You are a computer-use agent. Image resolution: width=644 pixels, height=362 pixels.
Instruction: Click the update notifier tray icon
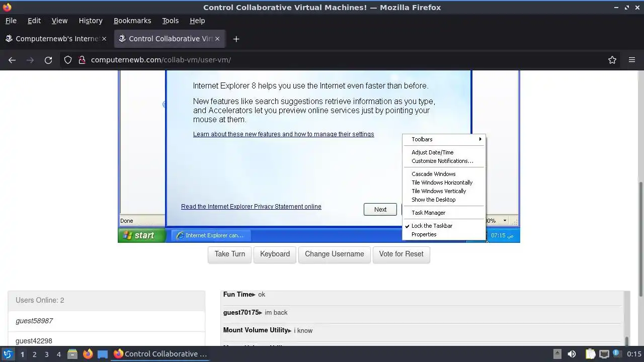[616, 354]
